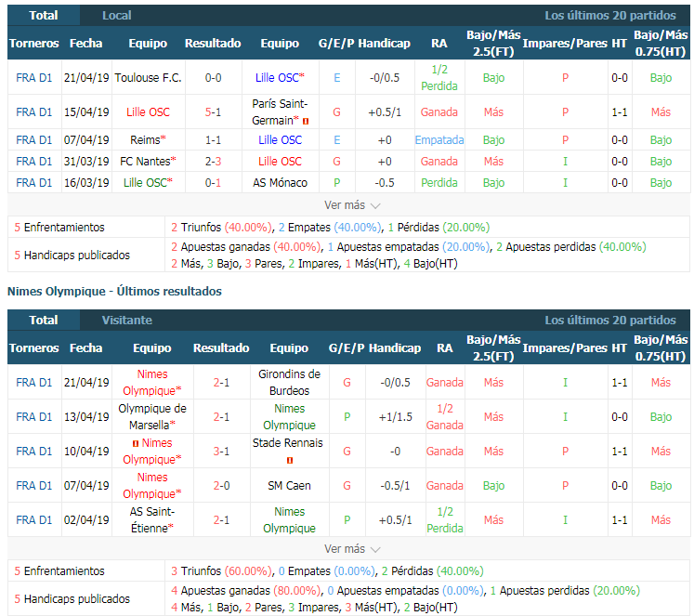Open SM Caen team link

click(289, 486)
